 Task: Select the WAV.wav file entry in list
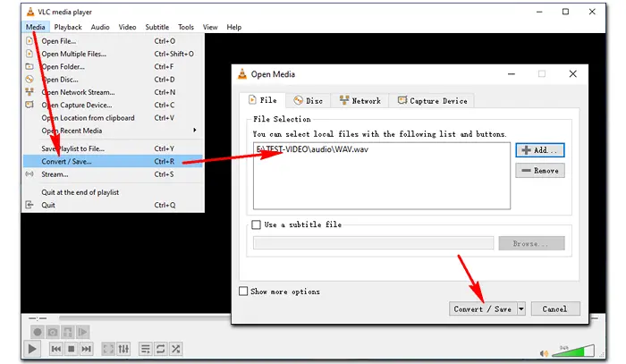click(x=312, y=149)
